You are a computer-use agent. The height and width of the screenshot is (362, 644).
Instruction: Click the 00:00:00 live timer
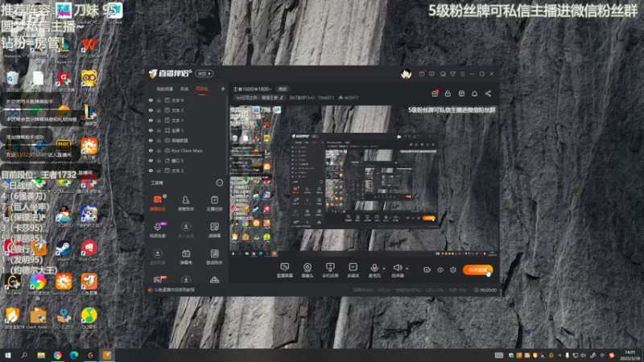pos(485,290)
